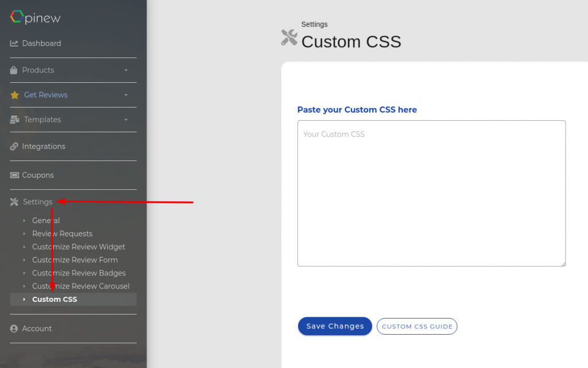Expand the Templates dropdown arrow

pos(126,120)
